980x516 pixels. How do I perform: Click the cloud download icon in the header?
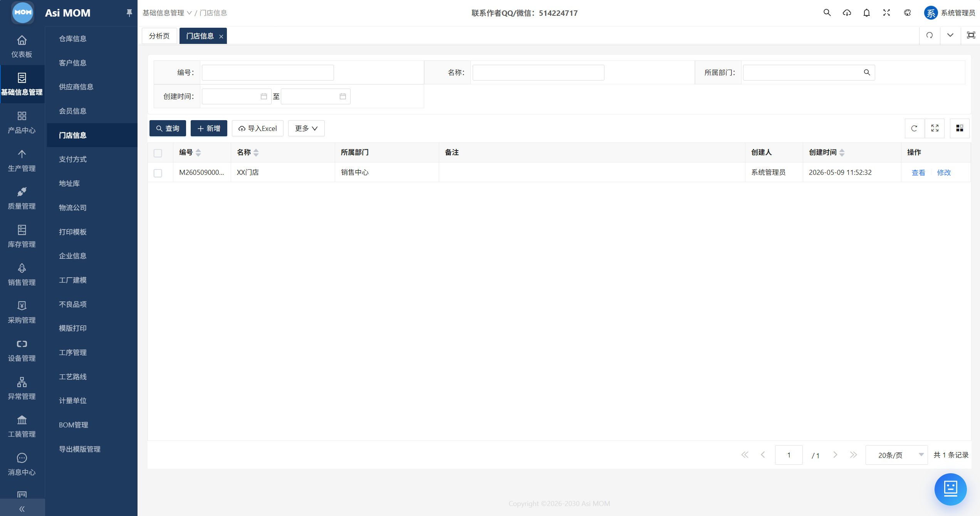pyautogui.click(x=847, y=13)
